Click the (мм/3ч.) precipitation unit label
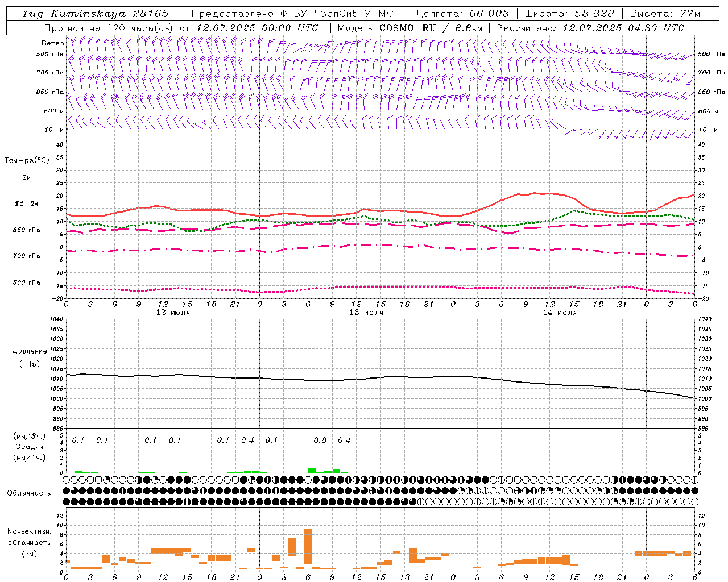The height and width of the screenshot is (582, 728). pos(30,436)
